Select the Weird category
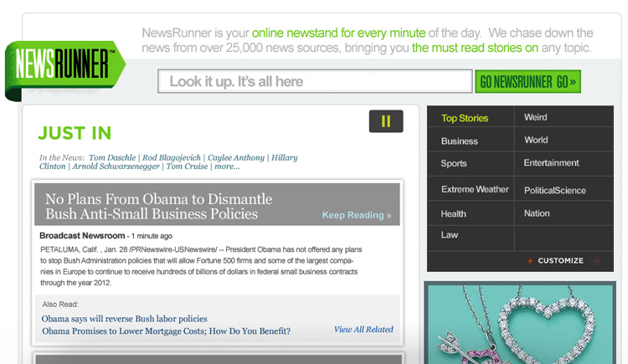 536,117
